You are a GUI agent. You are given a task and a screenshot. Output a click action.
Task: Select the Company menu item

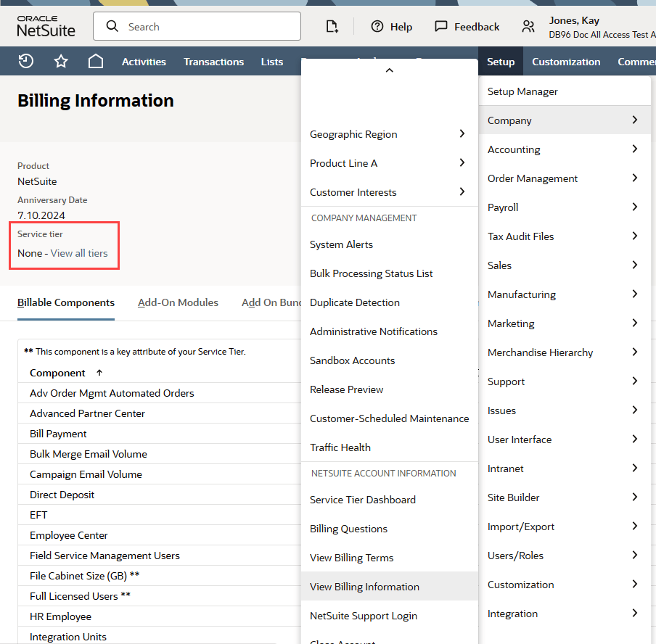(x=565, y=120)
